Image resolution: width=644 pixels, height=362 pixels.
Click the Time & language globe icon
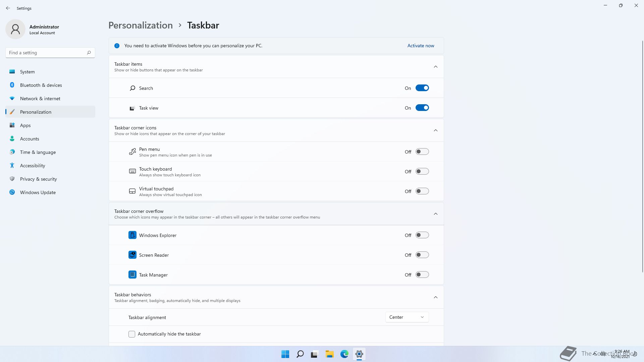[x=12, y=152]
